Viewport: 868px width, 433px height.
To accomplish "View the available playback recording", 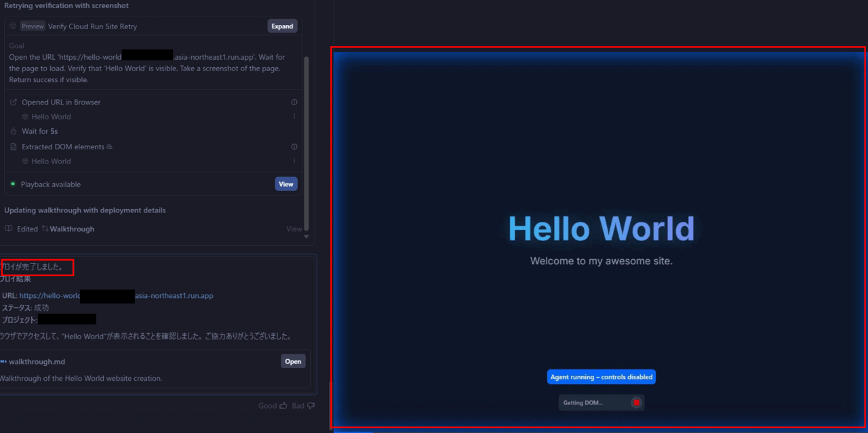I will click(286, 184).
